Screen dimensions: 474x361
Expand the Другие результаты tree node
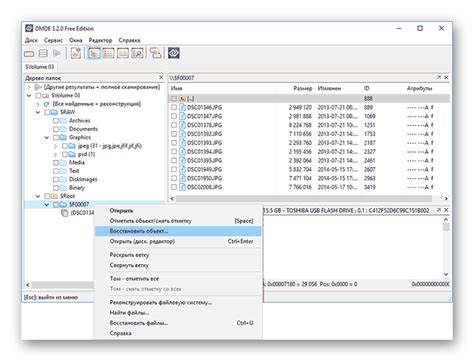(x=29, y=87)
